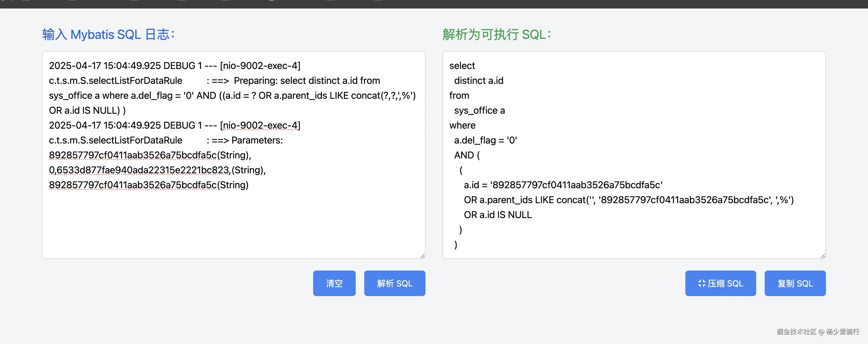Click the 清空 clear button
Viewport: 868px width, 344px height.
(x=334, y=283)
